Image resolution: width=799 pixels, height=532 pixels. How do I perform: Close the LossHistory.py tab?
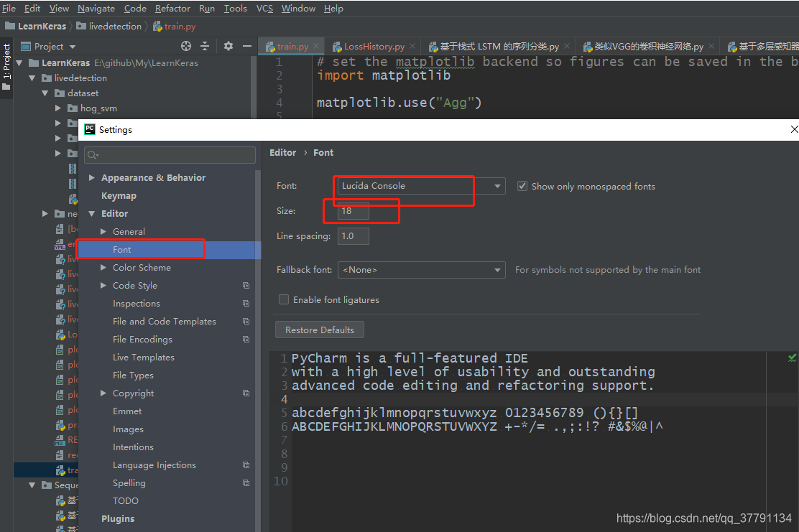pyautogui.click(x=412, y=47)
